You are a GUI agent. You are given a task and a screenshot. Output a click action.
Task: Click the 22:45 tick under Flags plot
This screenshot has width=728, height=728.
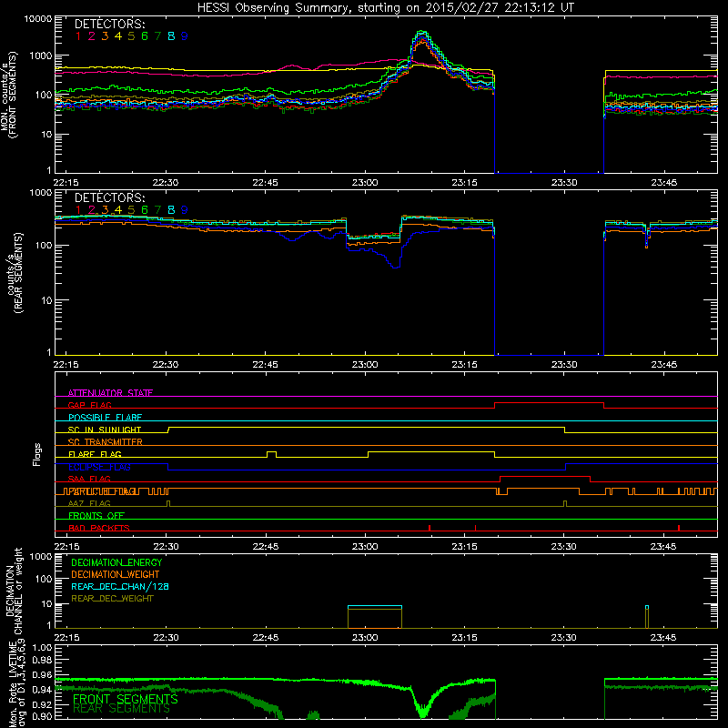(x=266, y=547)
